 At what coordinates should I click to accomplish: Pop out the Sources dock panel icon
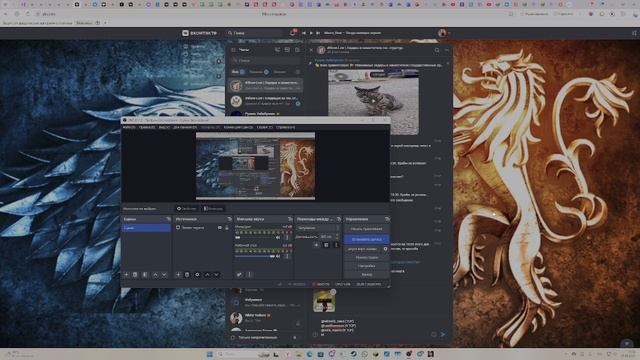point(229,219)
